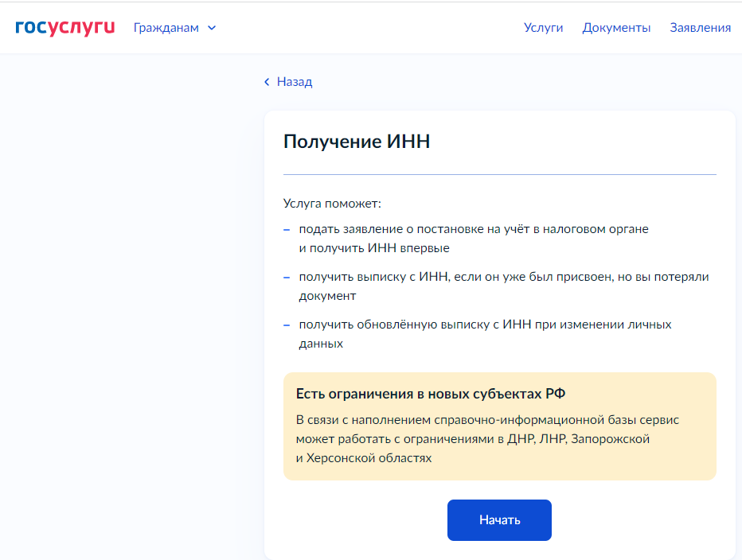742x560 pixels.
Task: Click the dash marker before получить обновлённую выписку
Action: (x=287, y=325)
